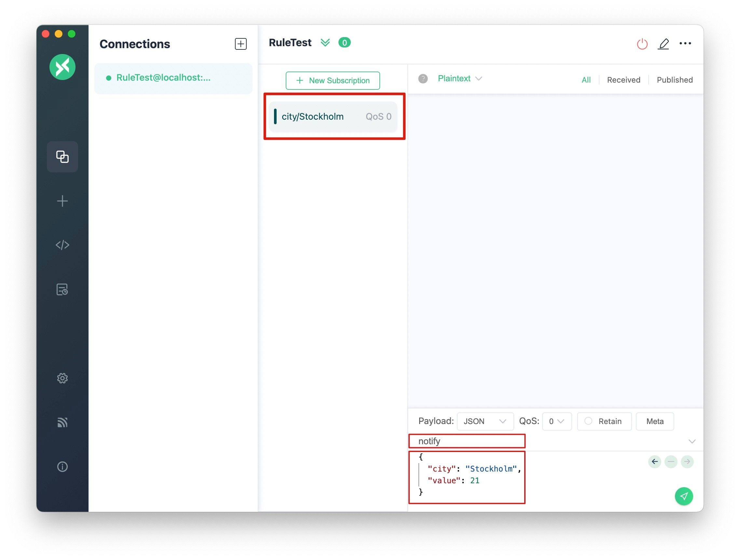The image size is (740, 560).
Task: Click the Meta button
Action: click(x=655, y=421)
